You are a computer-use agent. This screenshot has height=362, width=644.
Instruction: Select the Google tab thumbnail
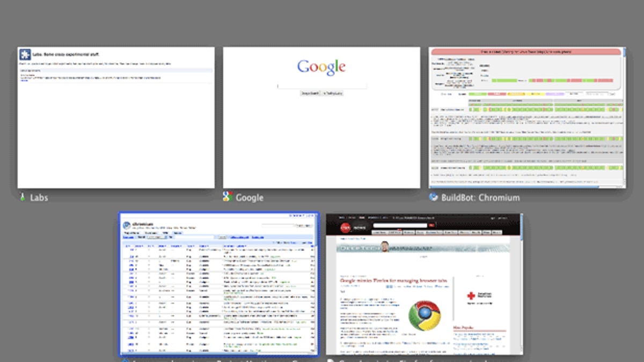click(x=321, y=118)
